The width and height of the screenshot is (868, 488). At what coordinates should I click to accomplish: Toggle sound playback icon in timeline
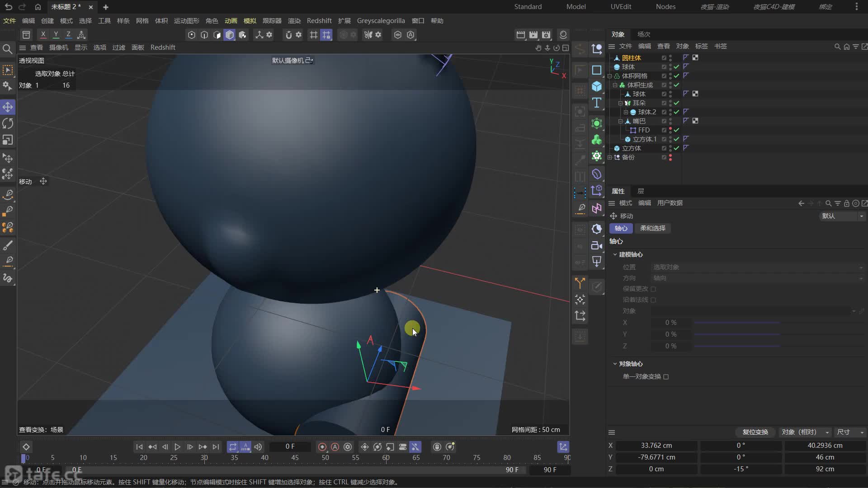(x=258, y=447)
